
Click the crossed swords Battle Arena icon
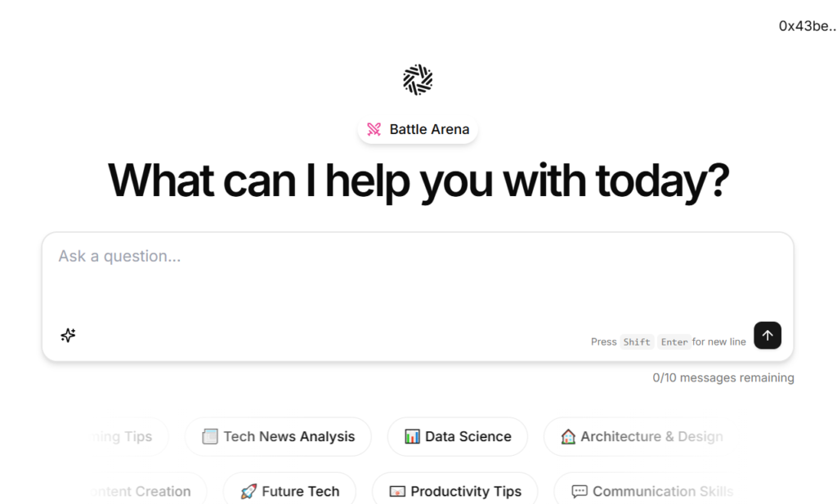[x=374, y=129]
